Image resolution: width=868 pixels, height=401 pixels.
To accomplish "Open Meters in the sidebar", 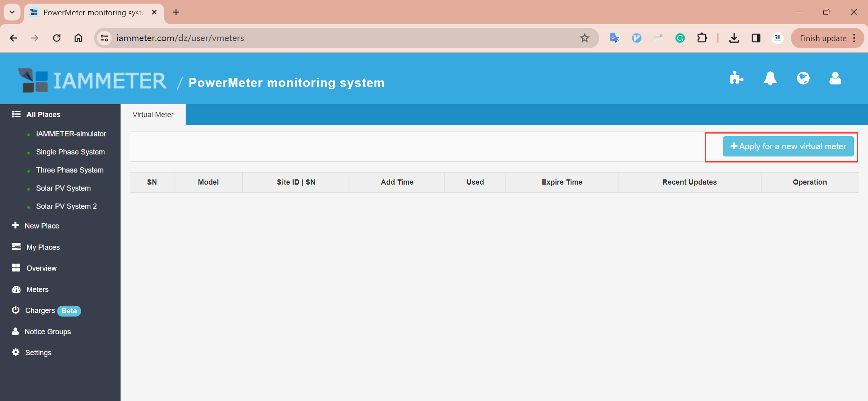I will pyautogui.click(x=37, y=290).
